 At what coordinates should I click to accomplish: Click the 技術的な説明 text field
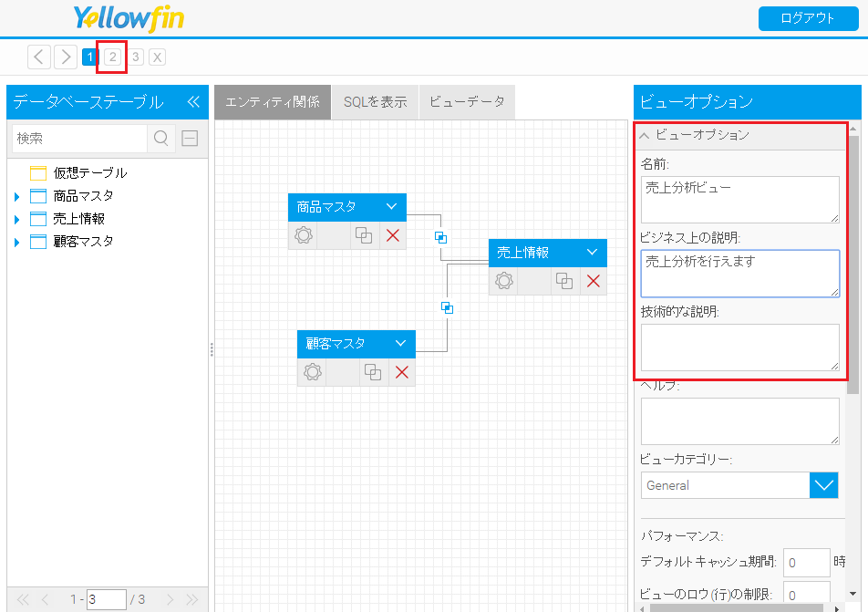739,347
